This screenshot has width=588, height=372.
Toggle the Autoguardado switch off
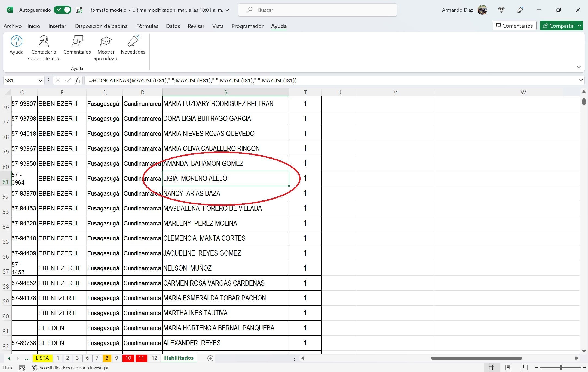point(62,10)
